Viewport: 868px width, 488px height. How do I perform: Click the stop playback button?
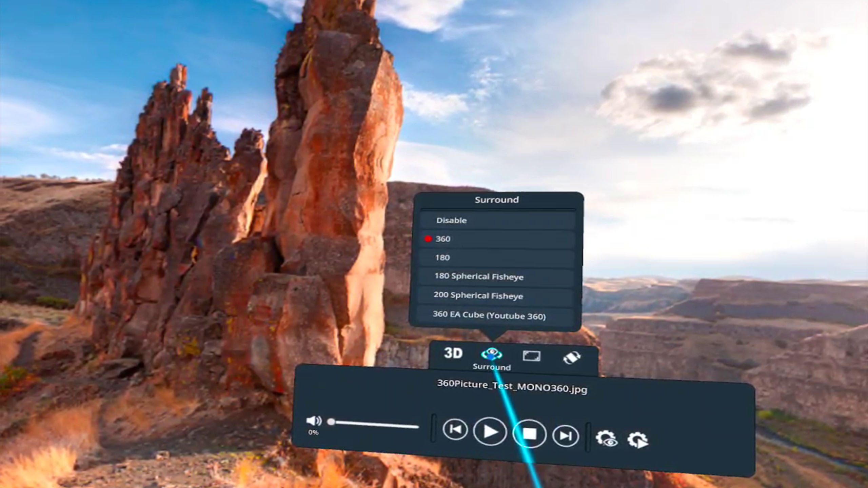coord(528,434)
